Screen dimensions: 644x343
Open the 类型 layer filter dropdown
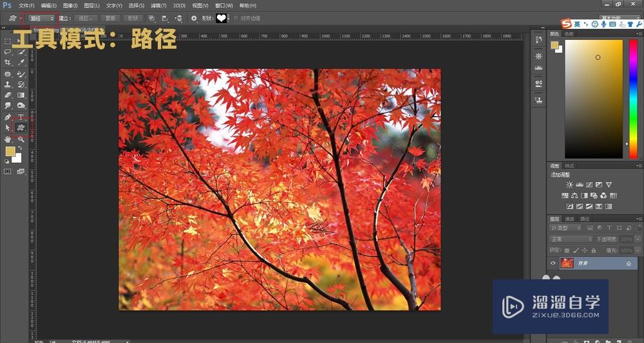[x=565, y=228]
